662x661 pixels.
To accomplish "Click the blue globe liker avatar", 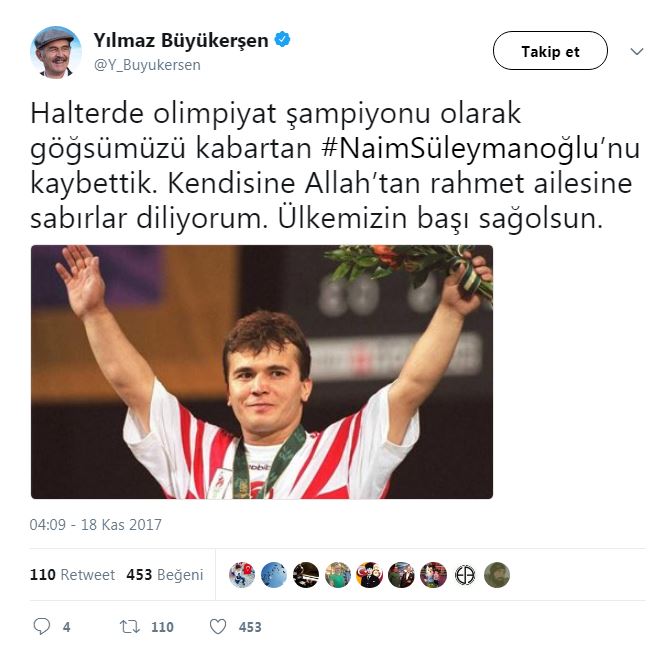I will tap(274, 575).
